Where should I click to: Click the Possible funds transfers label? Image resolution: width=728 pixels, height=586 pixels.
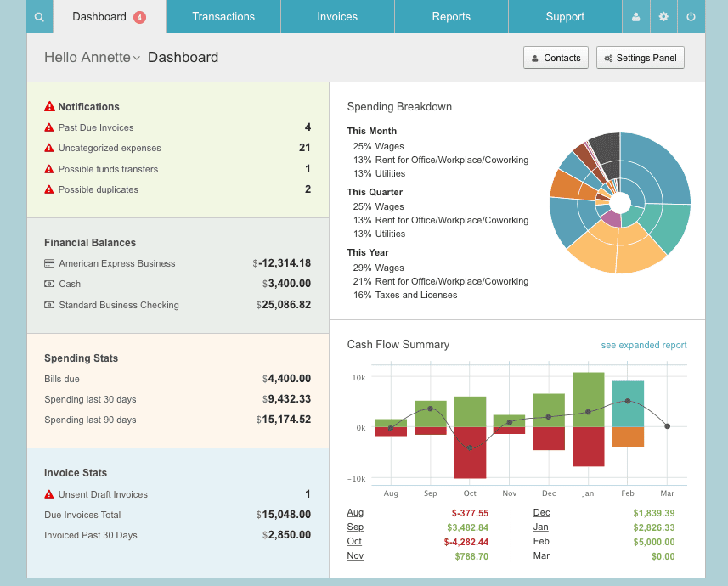(x=108, y=169)
